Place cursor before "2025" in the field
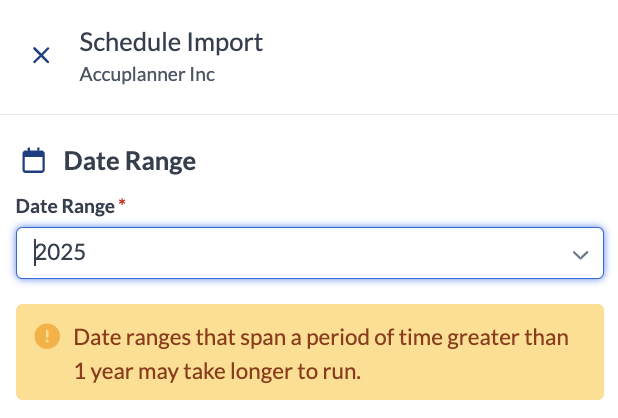Screen dimensions: 618x418 (36, 253)
